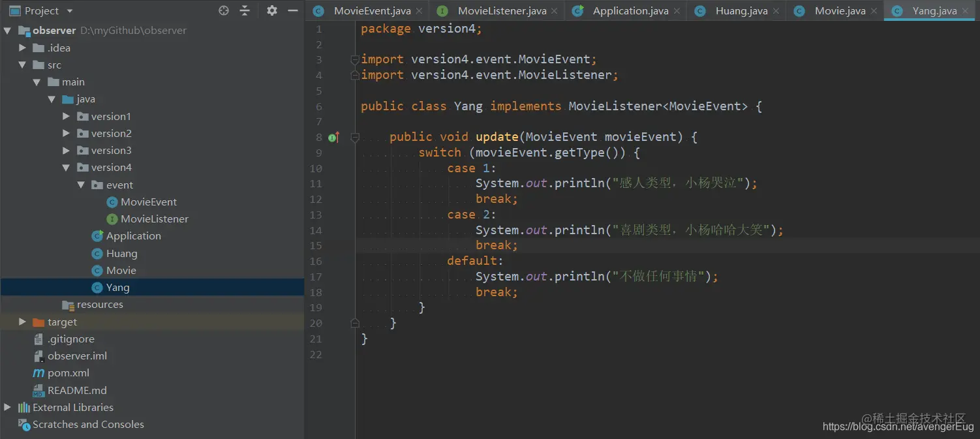This screenshot has width=980, height=439.
Task: Expand the version1 package arrow
Action: [66, 116]
